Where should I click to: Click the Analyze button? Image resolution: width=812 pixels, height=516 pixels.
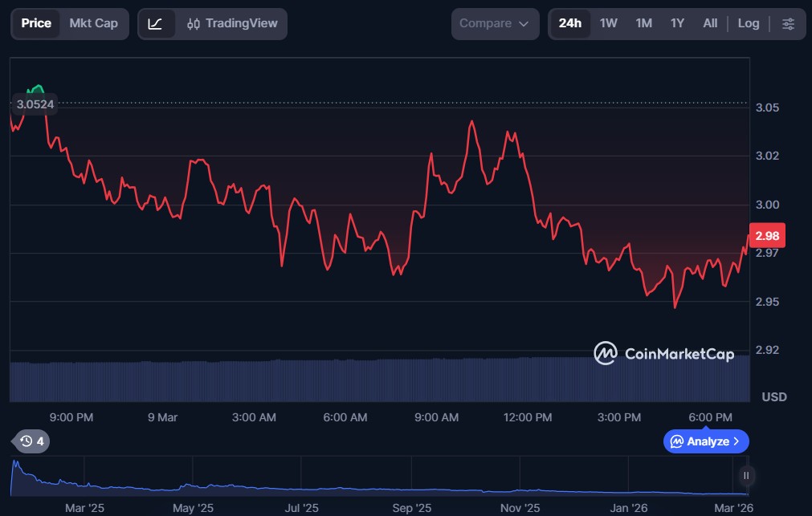pos(706,441)
